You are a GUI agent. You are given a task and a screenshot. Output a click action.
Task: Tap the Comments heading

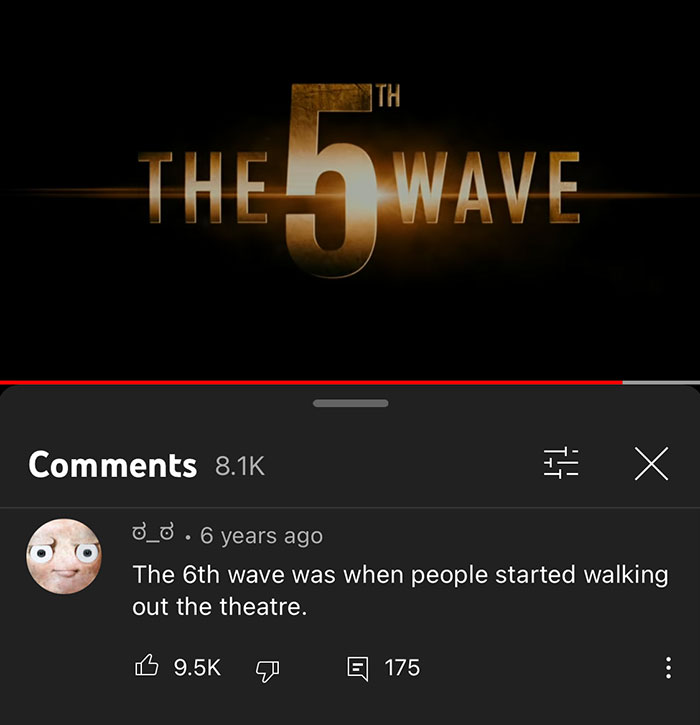[112, 465]
